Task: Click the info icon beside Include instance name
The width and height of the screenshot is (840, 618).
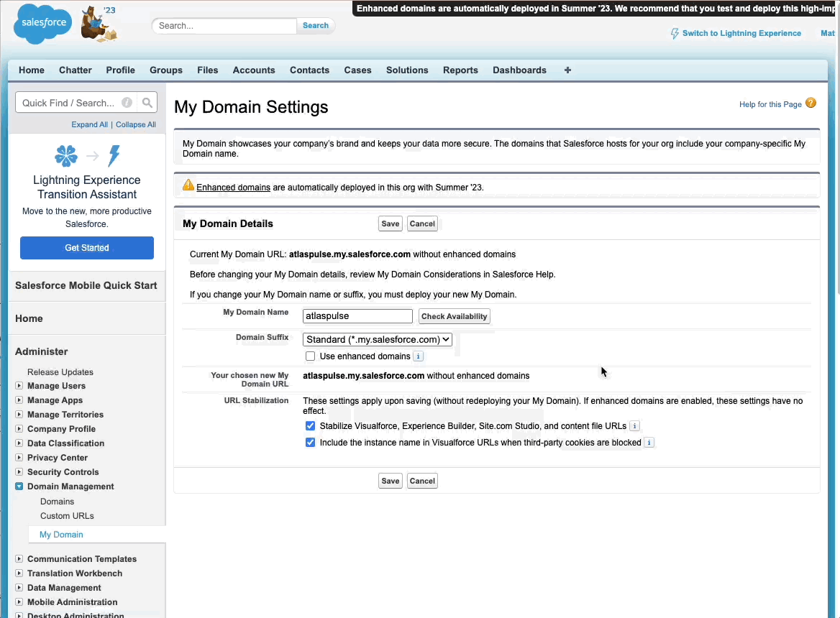Action: [x=649, y=443]
